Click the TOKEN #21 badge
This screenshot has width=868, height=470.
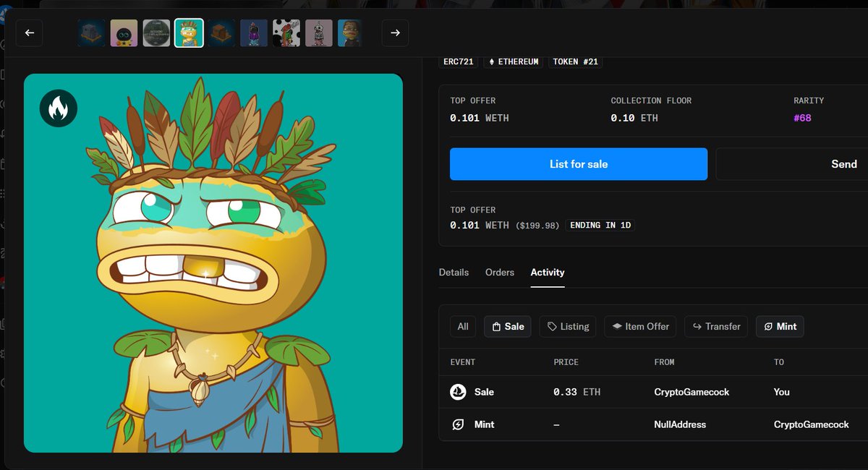[x=575, y=62]
